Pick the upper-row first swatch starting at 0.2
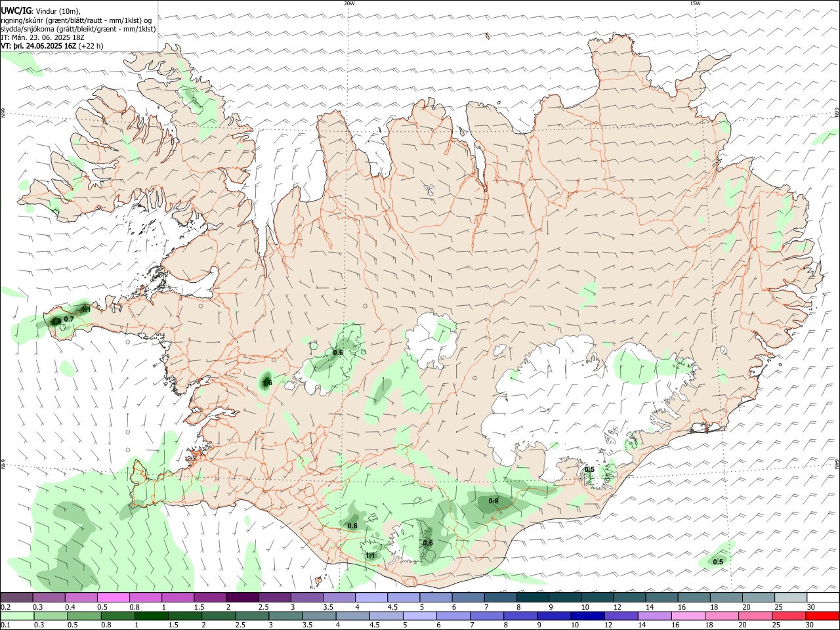The width and height of the screenshot is (840, 630). [16, 598]
